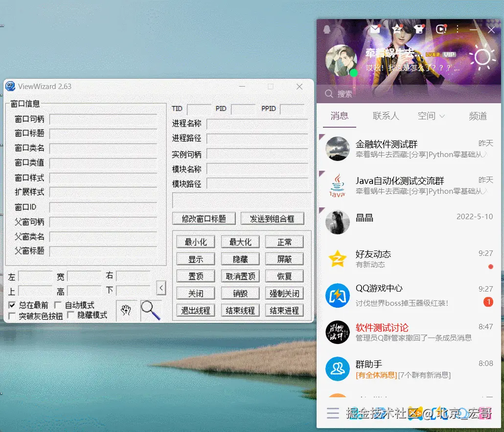Image resolution: width=504 pixels, height=432 pixels.
Task: Uncheck the 总在最前 checkbox
Action: point(12,305)
